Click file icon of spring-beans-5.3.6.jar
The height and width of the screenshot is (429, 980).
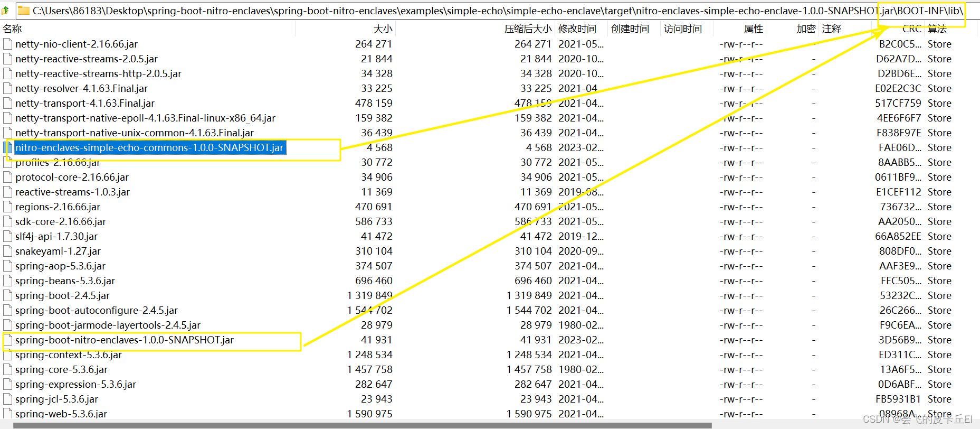(x=7, y=281)
